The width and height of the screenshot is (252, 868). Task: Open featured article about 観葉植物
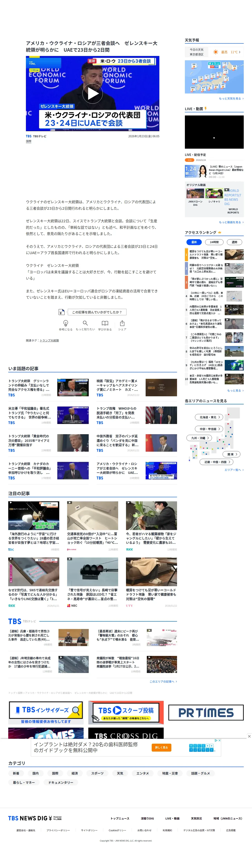[152, 526]
